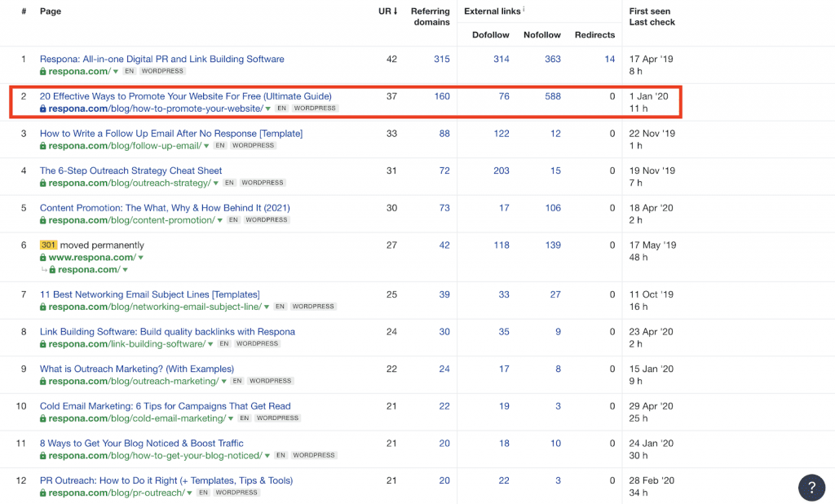Image resolution: width=835 pixels, height=504 pixels.
Task: Click the redirect arrow icon under www.respona.com/
Action: pyautogui.click(x=44, y=270)
